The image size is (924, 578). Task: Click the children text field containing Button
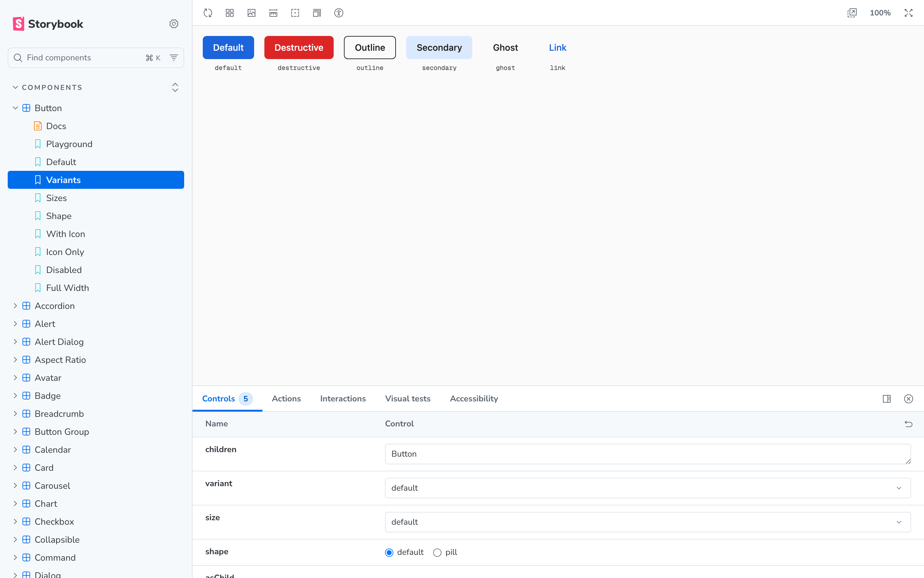(647, 454)
